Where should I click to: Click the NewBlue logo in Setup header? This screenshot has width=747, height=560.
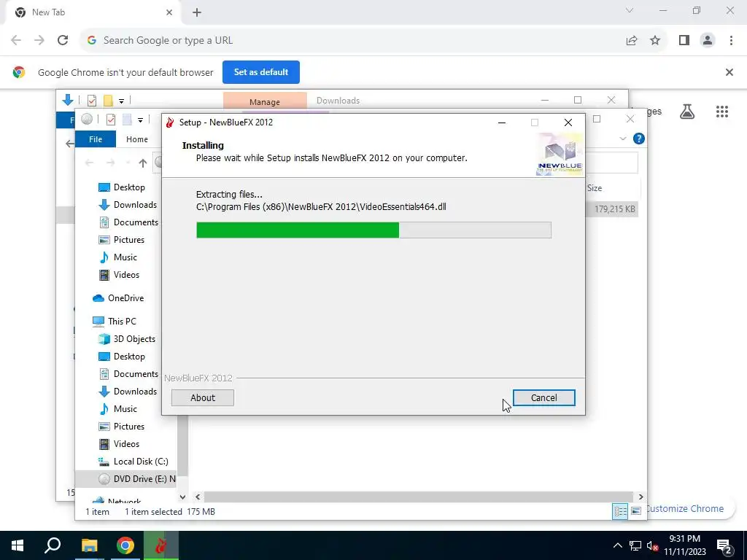[560, 155]
